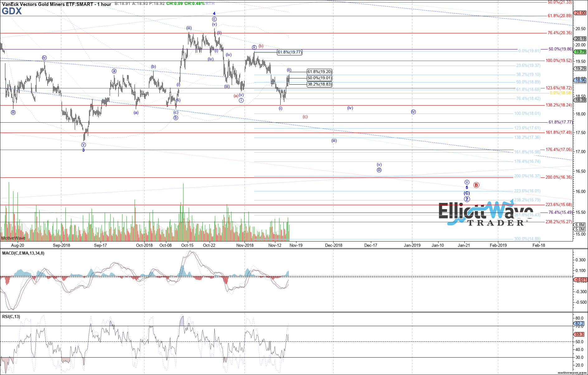588x375 pixels.
Task: Click the 21.00 price tag on the price axis
Action: pyautogui.click(x=581, y=13)
